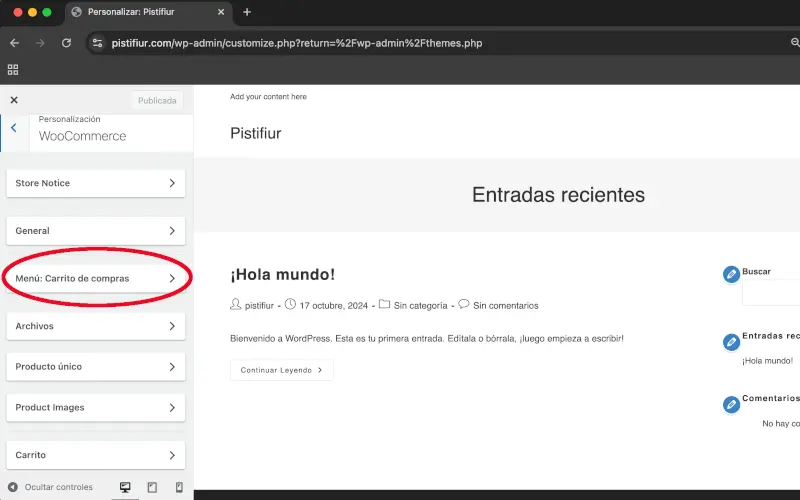Click the Entradas recientes heading
The width and height of the screenshot is (800, 500).
click(x=558, y=195)
